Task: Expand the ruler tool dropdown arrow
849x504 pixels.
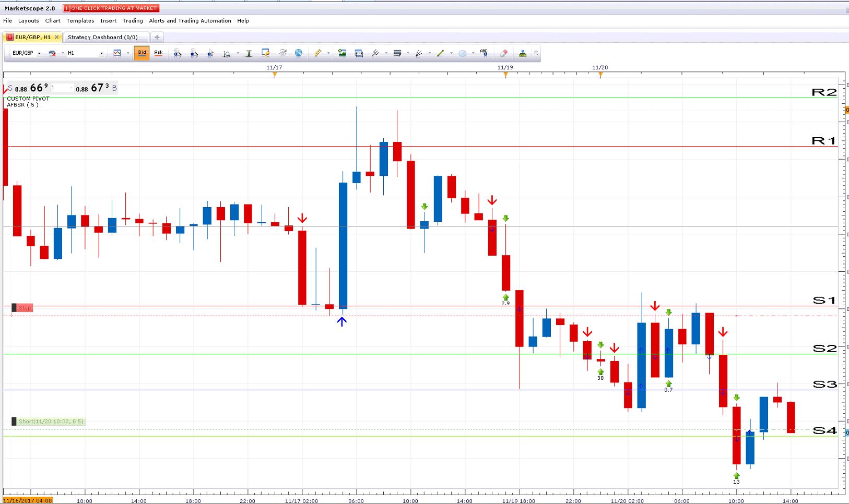Action: [x=328, y=53]
